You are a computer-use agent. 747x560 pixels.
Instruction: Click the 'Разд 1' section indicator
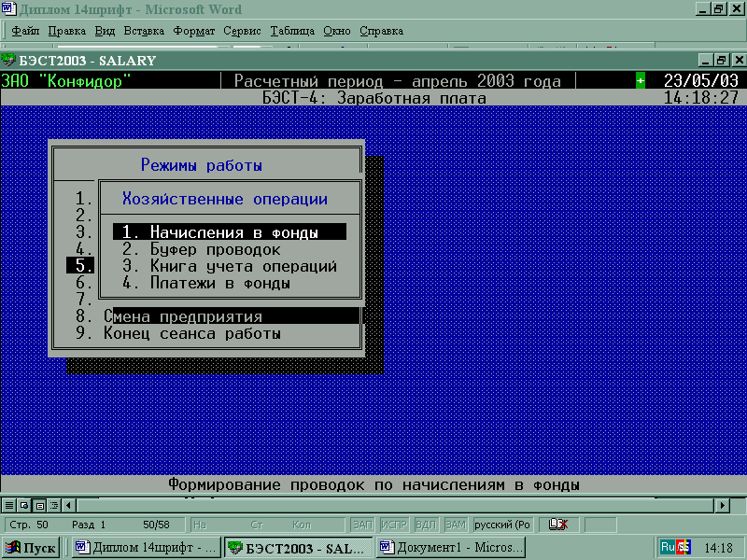coord(89,525)
